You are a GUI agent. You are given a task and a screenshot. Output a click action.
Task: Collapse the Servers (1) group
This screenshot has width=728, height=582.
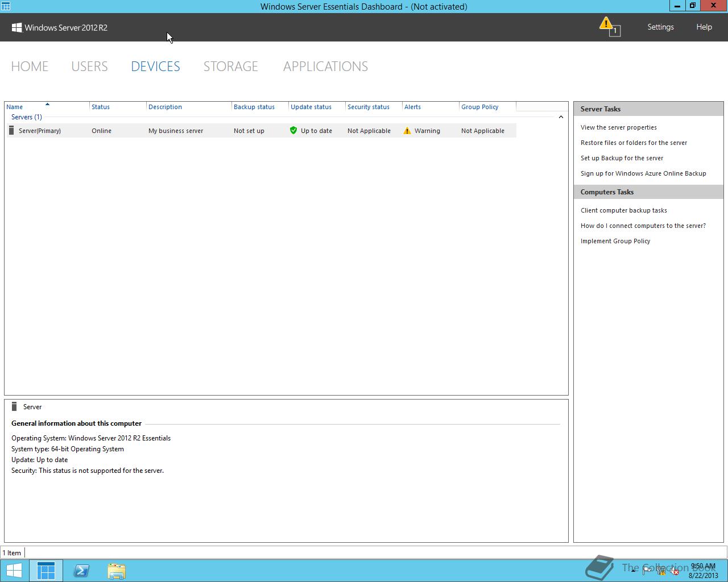[561, 117]
